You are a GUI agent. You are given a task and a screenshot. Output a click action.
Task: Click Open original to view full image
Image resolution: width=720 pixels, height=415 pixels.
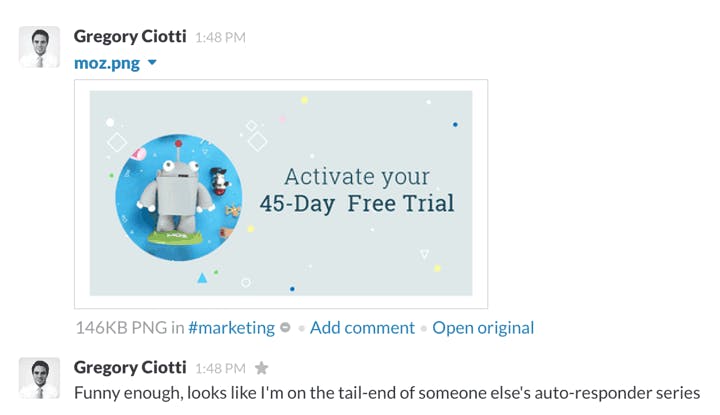[483, 328]
